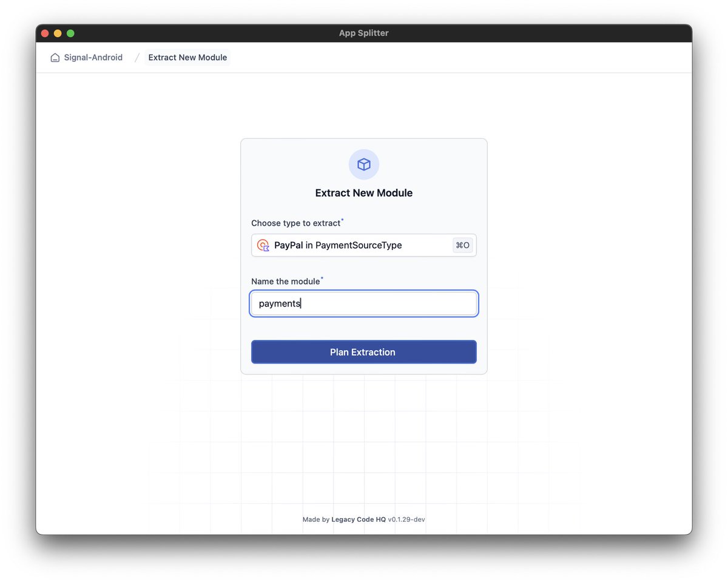Focus the module name field containing payments

(x=364, y=303)
